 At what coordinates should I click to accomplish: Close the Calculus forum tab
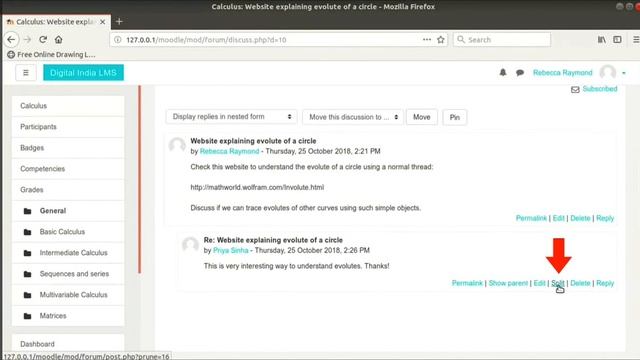click(x=102, y=22)
